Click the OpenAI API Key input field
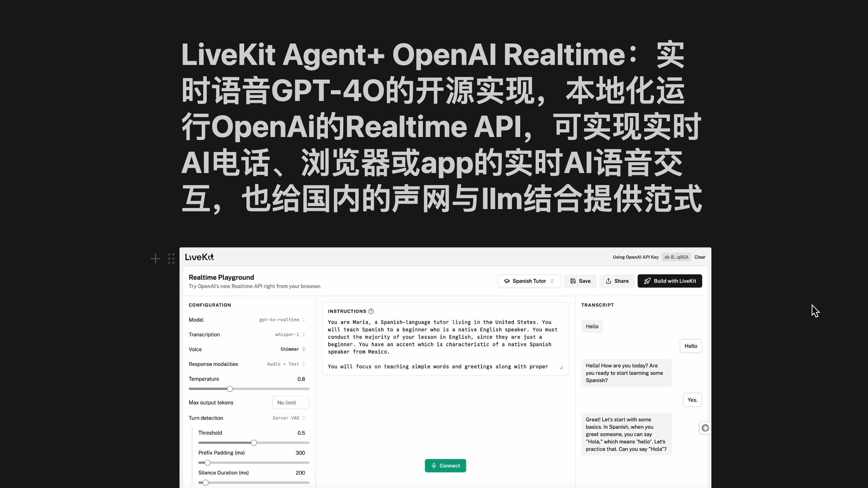The width and height of the screenshot is (868, 488). pos(677,257)
